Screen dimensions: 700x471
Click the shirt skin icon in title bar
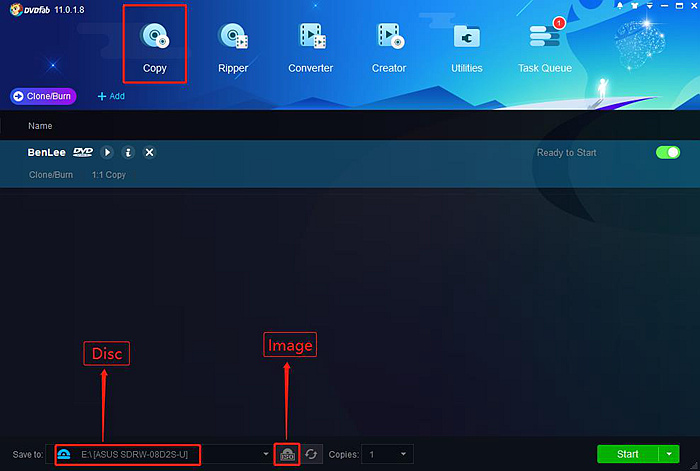634,6
